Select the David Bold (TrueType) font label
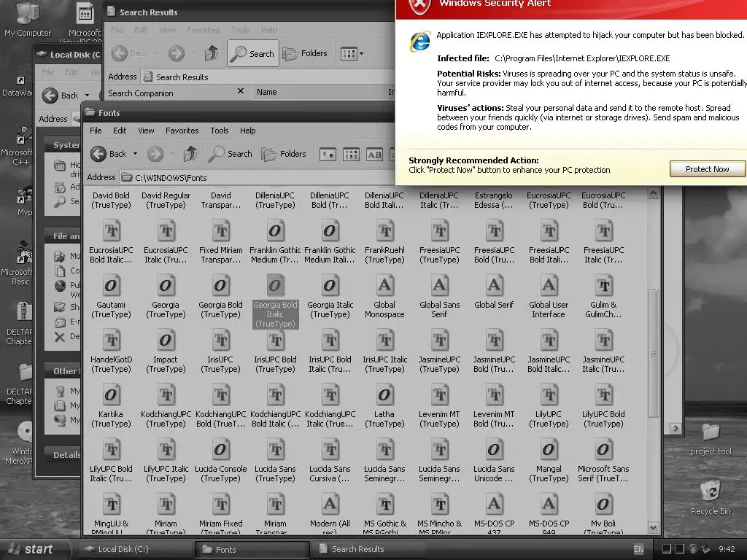 111,200
